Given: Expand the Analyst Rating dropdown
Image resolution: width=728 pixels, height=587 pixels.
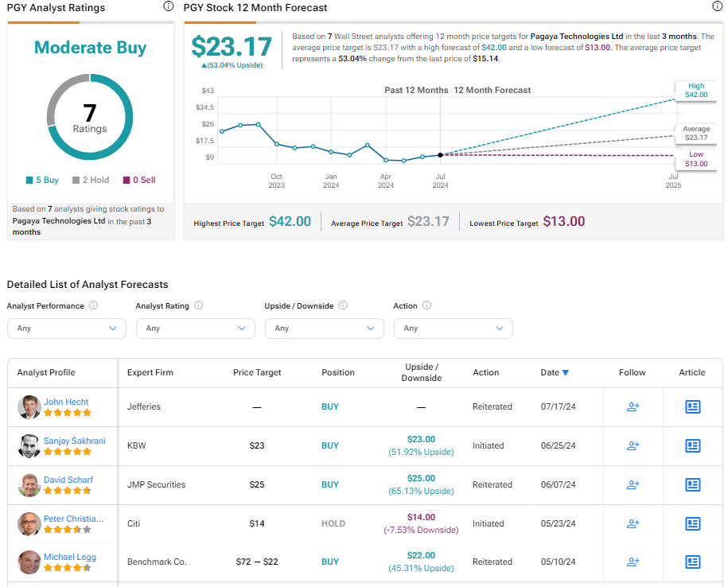Looking at the screenshot, I should tap(196, 328).
